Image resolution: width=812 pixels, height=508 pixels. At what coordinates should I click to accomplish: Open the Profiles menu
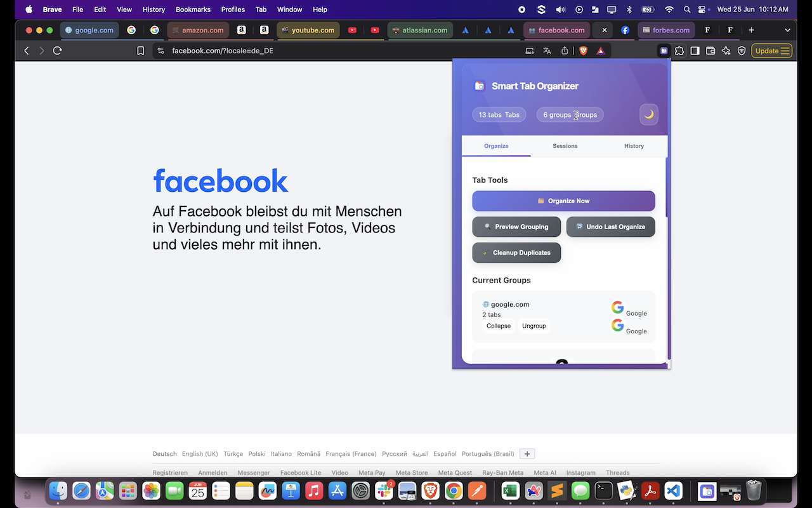(233, 10)
